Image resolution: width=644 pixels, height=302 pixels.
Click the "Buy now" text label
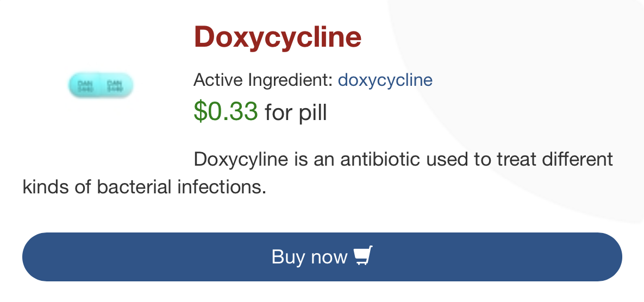click(x=309, y=256)
